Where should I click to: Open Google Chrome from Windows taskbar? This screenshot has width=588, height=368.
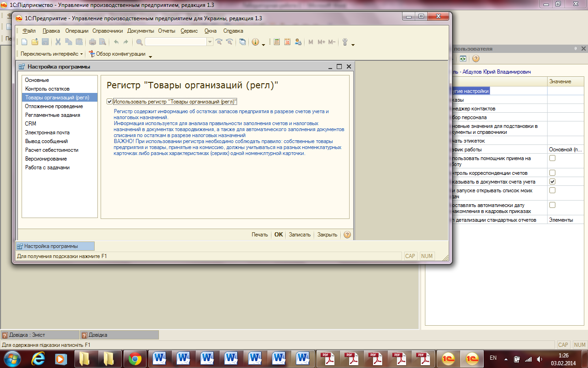[x=135, y=358]
